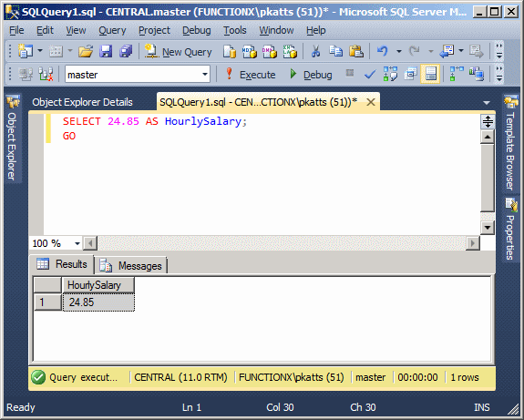The height and width of the screenshot is (420, 524).
Task: Save the query with the floppy disk icon
Action: tap(106, 51)
